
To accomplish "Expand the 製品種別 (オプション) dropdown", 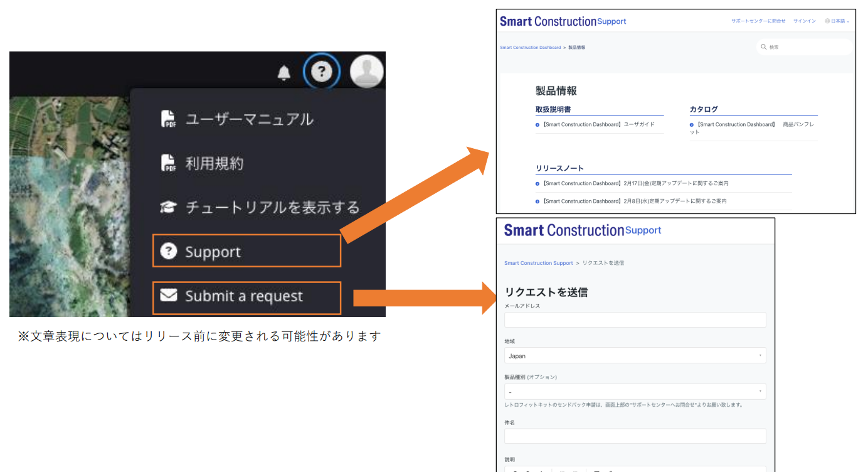I will tap(635, 392).
